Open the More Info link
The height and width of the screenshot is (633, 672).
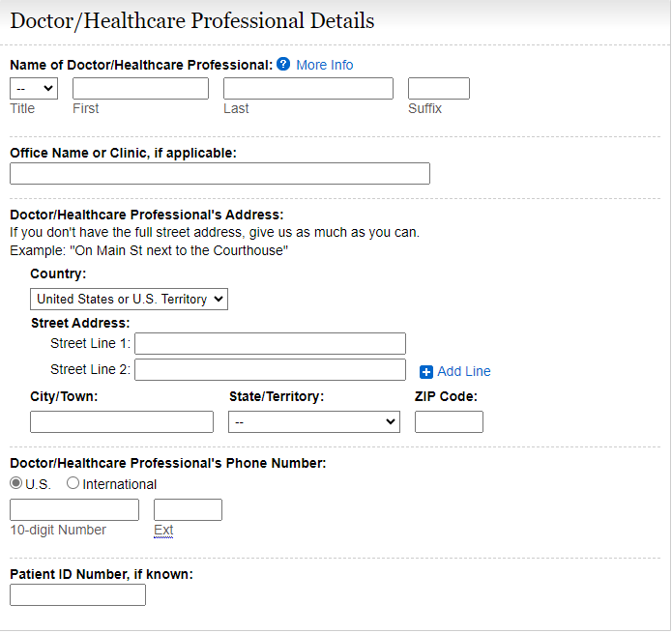coord(325,65)
